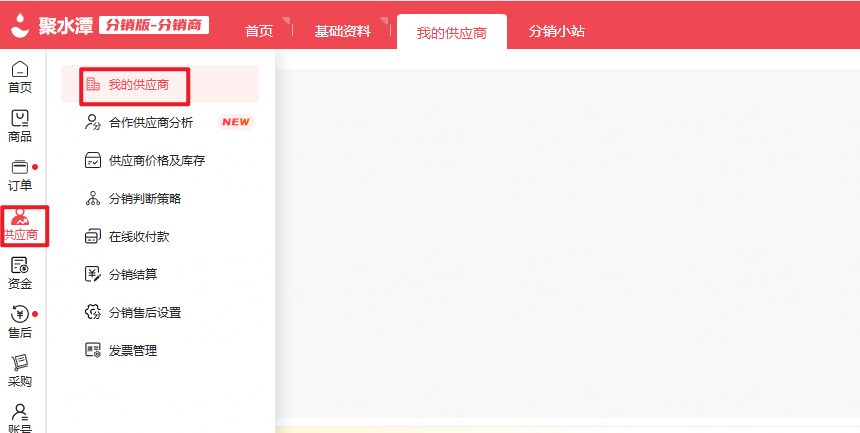Open 分销判断策略 from the submenu
Viewport: 860px width, 433px height.
[x=144, y=199]
